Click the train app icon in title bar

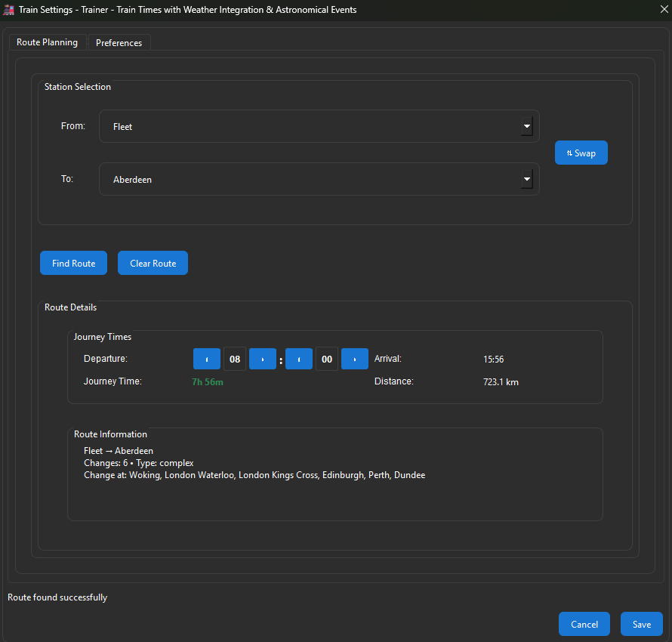point(10,10)
